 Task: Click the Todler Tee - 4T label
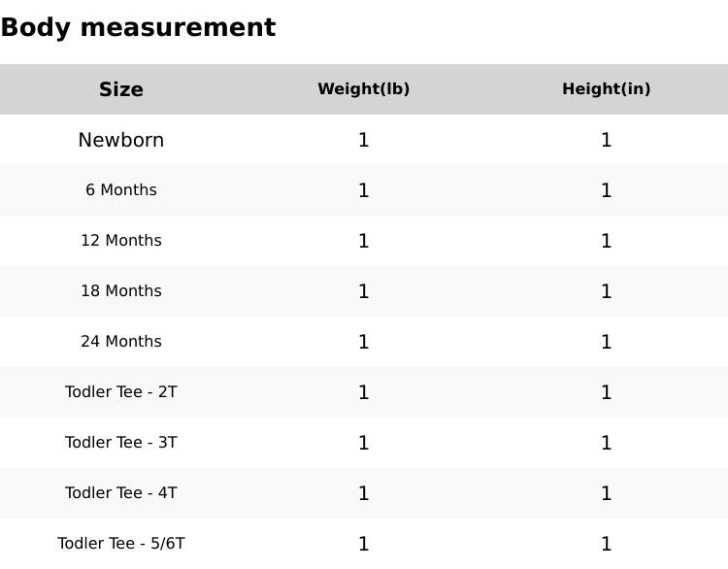click(x=121, y=493)
